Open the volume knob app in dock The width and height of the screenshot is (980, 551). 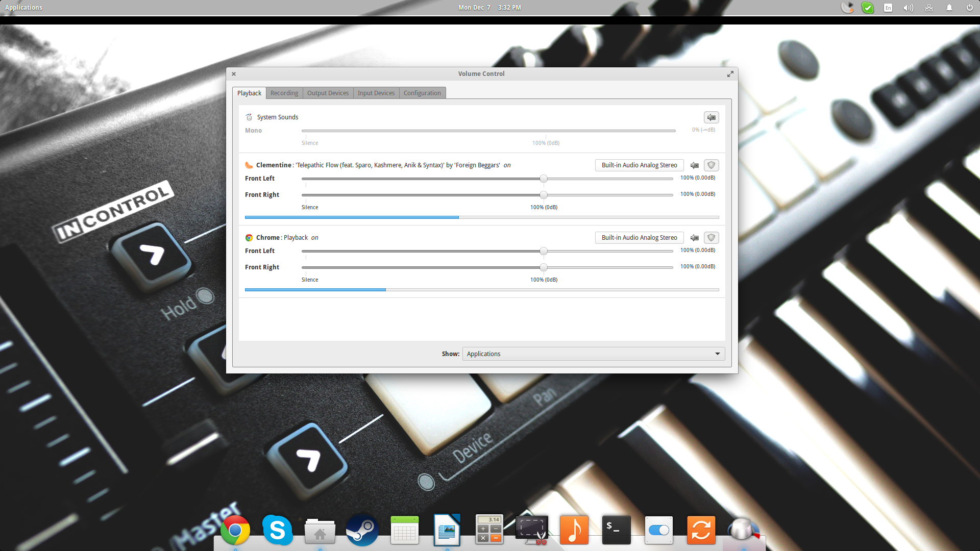(744, 530)
